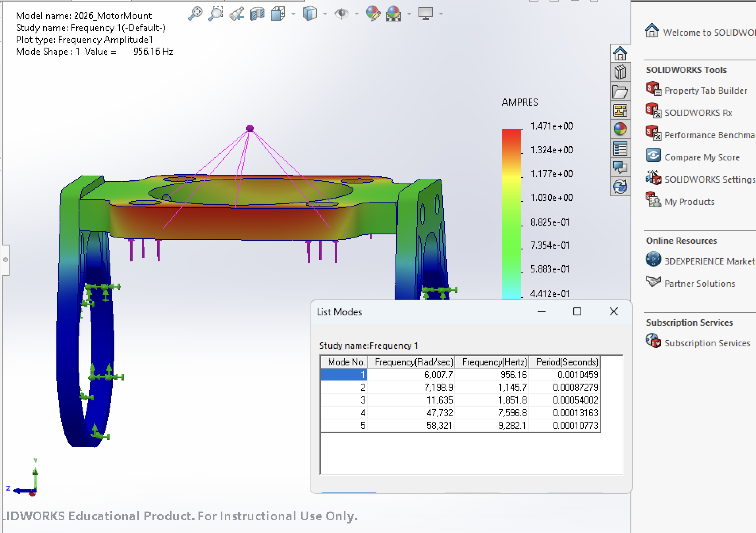Click the AMPRES color legend scale
756x533 pixels.
coord(511,210)
